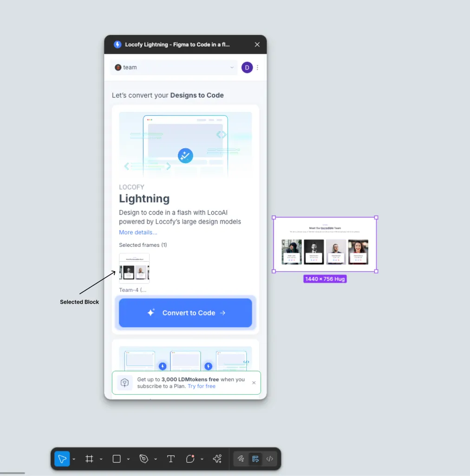Click the More details link
The image size is (470, 476).
coord(138,232)
